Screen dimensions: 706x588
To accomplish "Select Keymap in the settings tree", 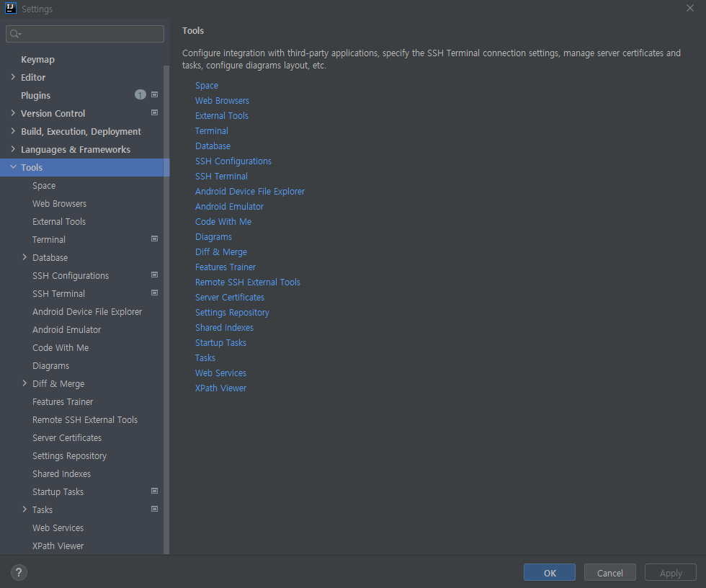I will 37,59.
